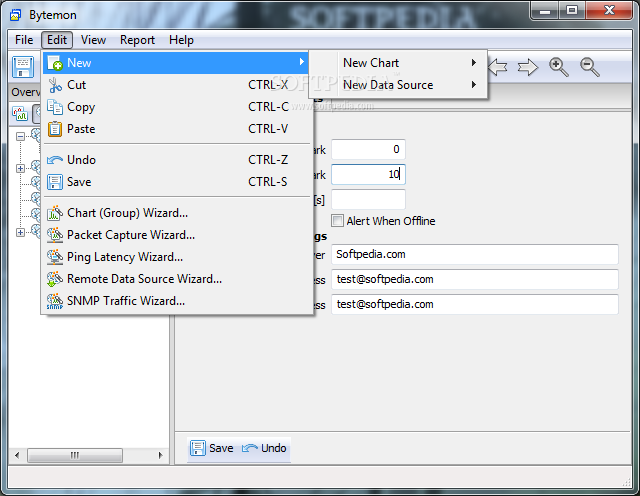The height and width of the screenshot is (496, 640).
Task: Expand the New Data Source submenu
Action: (398, 85)
